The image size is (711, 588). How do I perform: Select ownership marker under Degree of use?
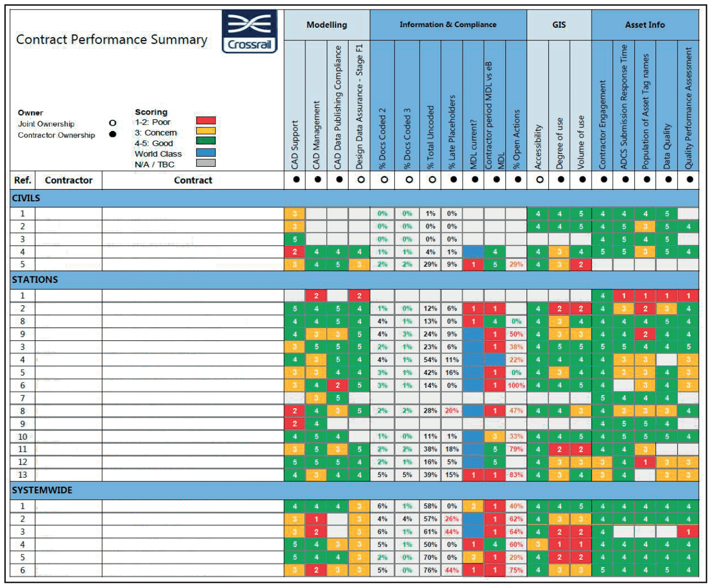561,179
